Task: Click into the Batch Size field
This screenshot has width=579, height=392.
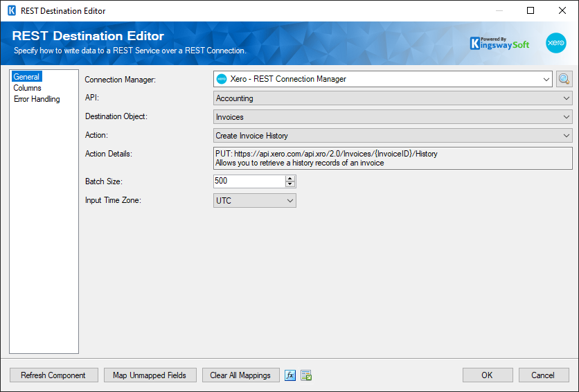Action: [x=249, y=181]
